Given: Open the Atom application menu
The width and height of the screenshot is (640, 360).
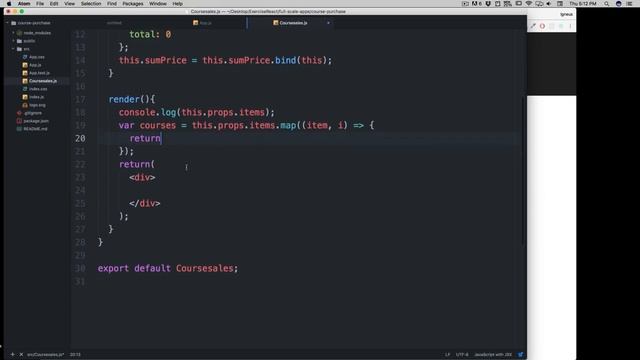Looking at the screenshot, I should (x=24, y=4).
